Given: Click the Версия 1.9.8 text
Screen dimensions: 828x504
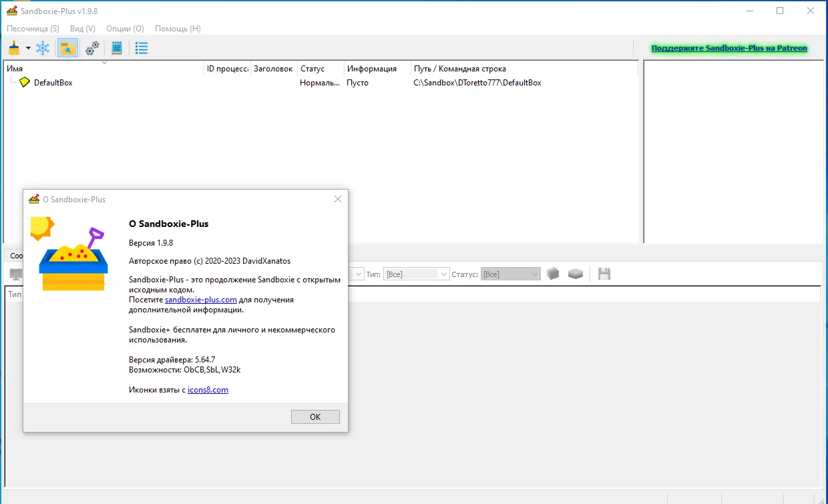Looking at the screenshot, I should [151, 242].
